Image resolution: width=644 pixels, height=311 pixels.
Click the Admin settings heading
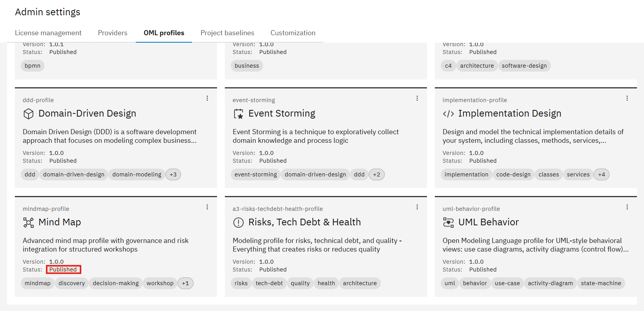click(48, 12)
